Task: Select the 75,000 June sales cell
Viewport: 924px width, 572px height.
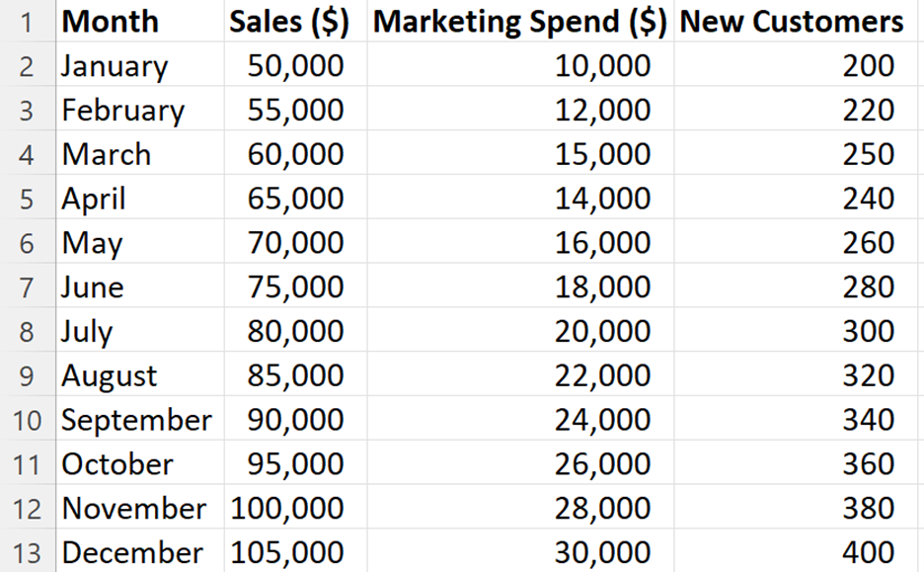Action: (x=295, y=286)
